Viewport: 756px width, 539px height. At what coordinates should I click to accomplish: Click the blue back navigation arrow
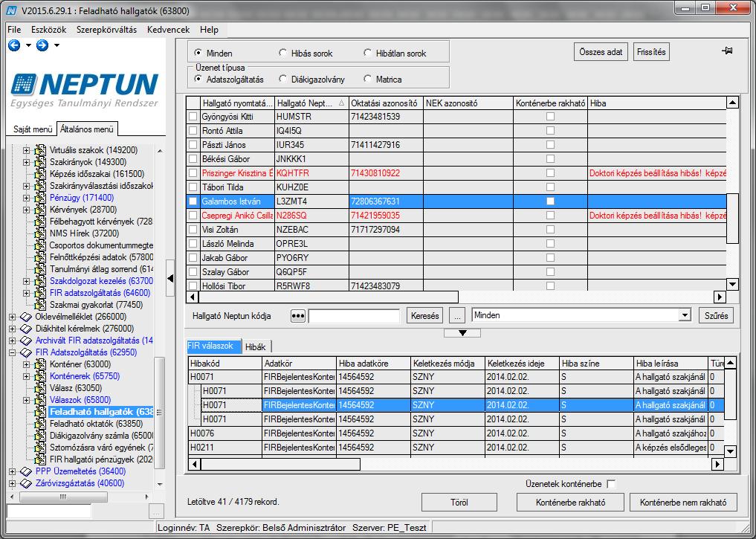click(14, 45)
